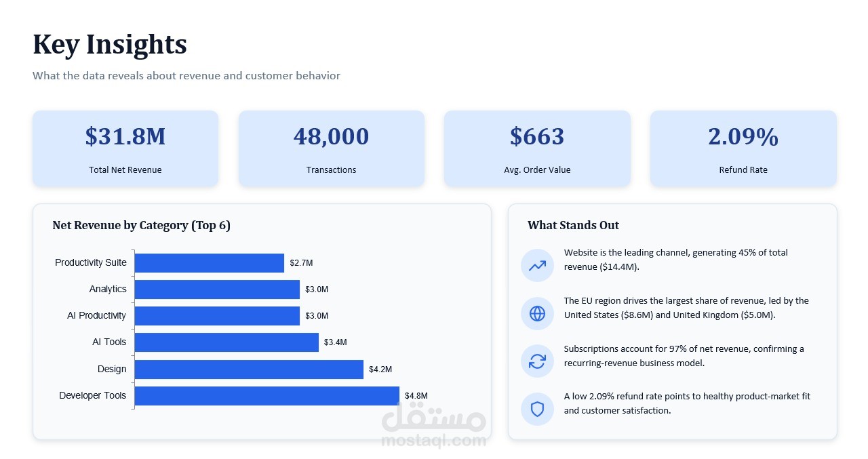The image size is (868, 459).
Task: Click the trending-up arrow icon
Action: tap(537, 266)
